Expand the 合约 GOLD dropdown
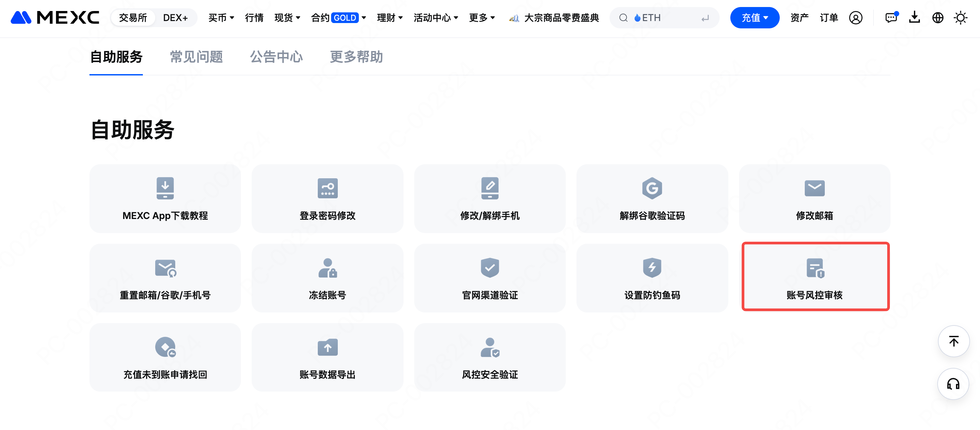Viewport: 980px width, 430px height. 338,18
